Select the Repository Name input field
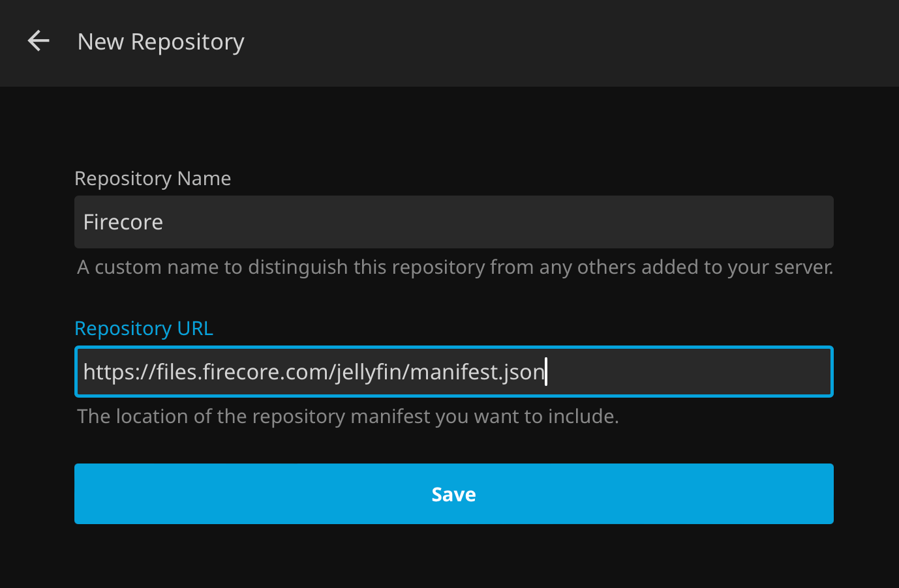 (453, 222)
